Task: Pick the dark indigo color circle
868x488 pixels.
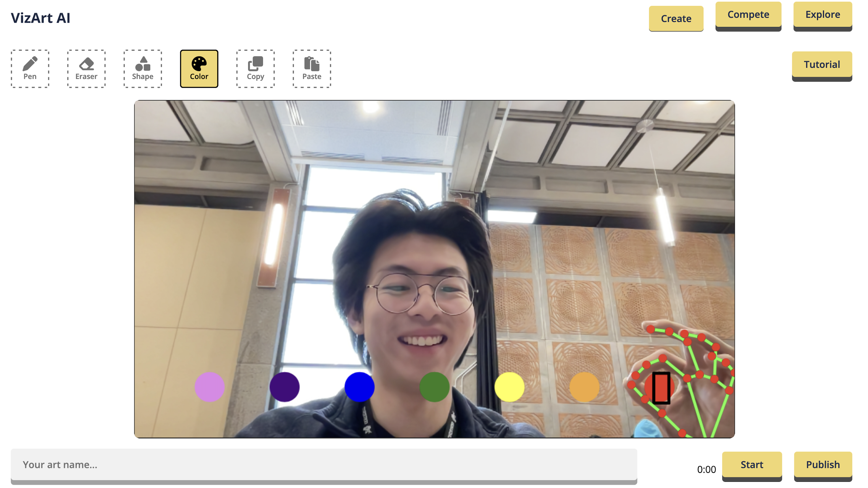Action: (284, 387)
